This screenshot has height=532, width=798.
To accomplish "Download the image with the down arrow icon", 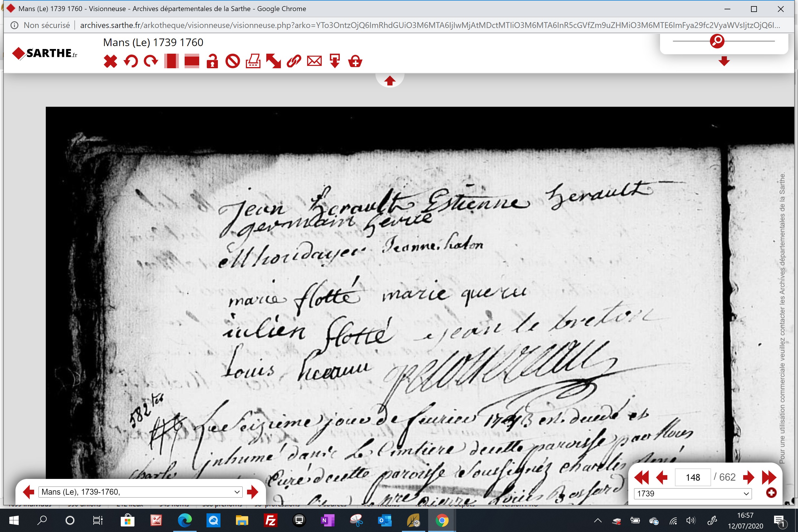I will point(335,62).
